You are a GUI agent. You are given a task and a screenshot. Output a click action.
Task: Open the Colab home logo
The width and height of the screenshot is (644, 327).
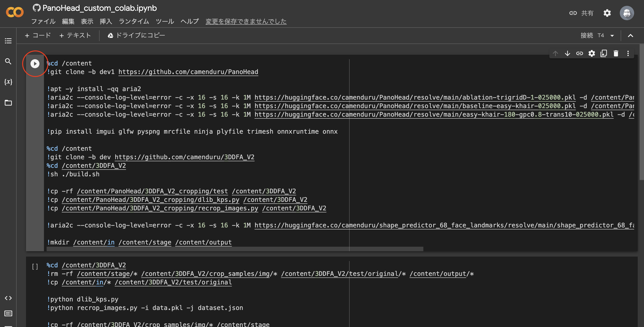pos(15,12)
